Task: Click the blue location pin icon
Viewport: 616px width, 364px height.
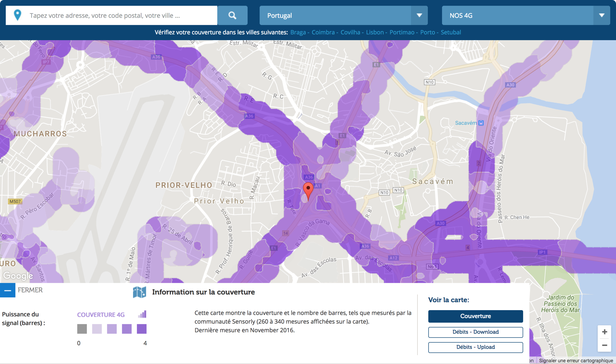Action: tap(18, 15)
